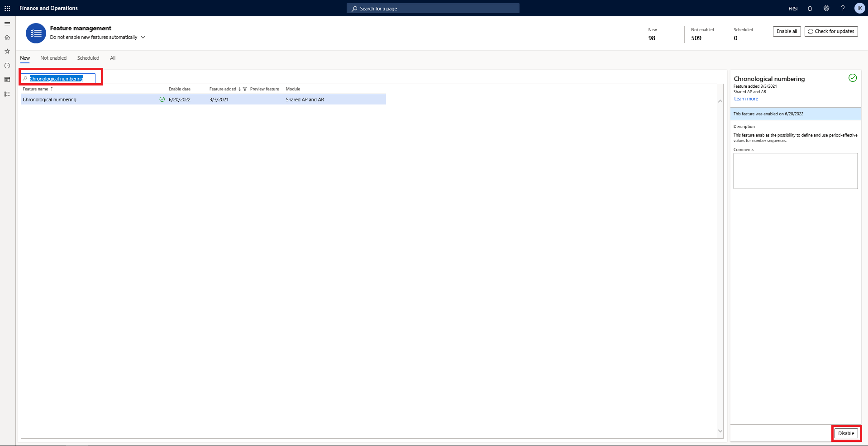Click the Feature added column header
Image resolution: width=868 pixels, height=446 pixels.
(223, 89)
